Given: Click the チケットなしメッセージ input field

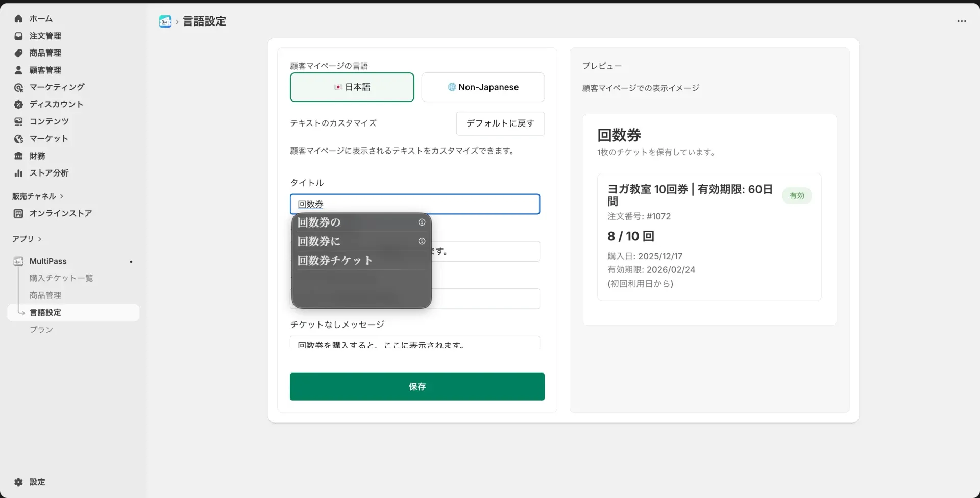Looking at the screenshot, I should pyautogui.click(x=415, y=343).
